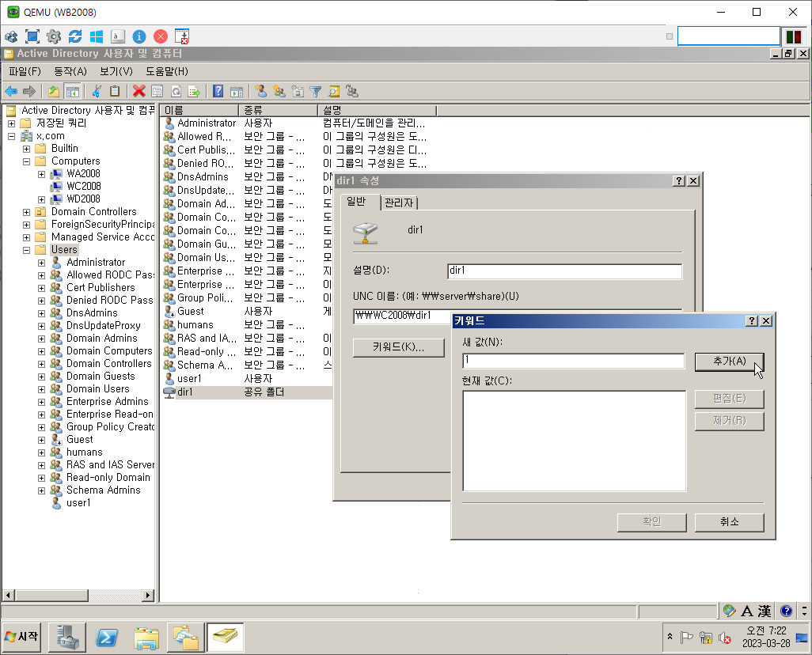The height and width of the screenshot is (655, 812).
Task: Collapse the x.com domain node
Action: (11, 137)
